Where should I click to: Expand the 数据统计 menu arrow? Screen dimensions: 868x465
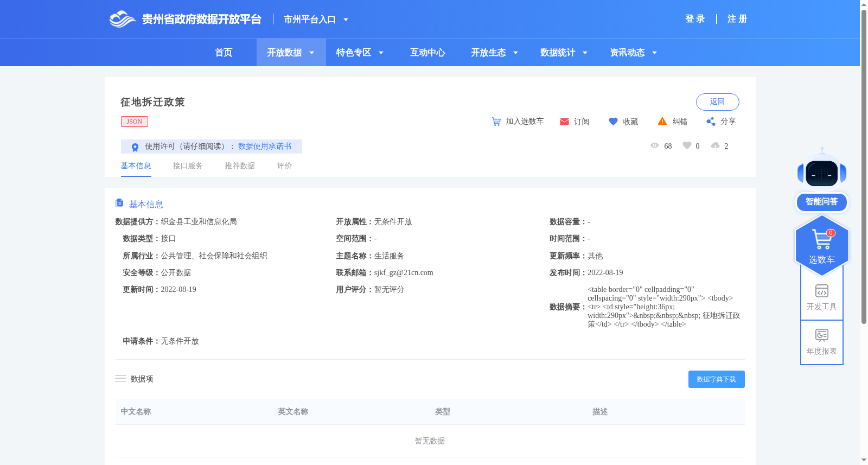[x=585, y=53]
